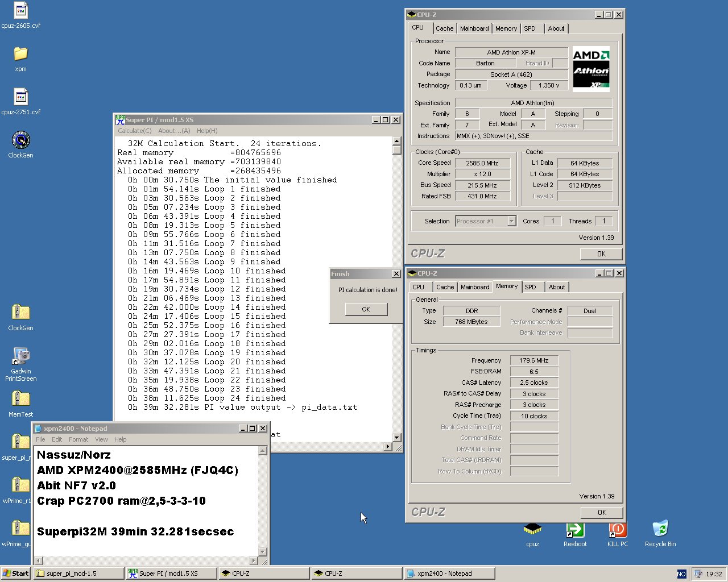
Task: Open the Calculate(C) menu in Super PI
Action: (x=134, y=131)
